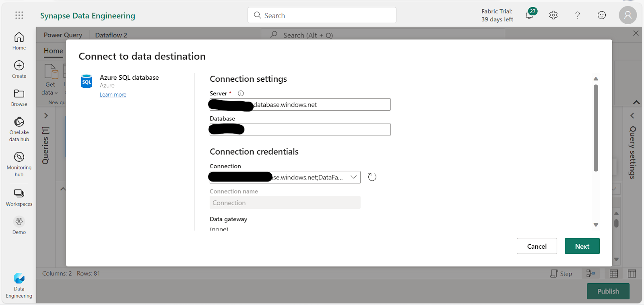Open the help question mark icon
The image size is (644, 305).
pos(578,15)
